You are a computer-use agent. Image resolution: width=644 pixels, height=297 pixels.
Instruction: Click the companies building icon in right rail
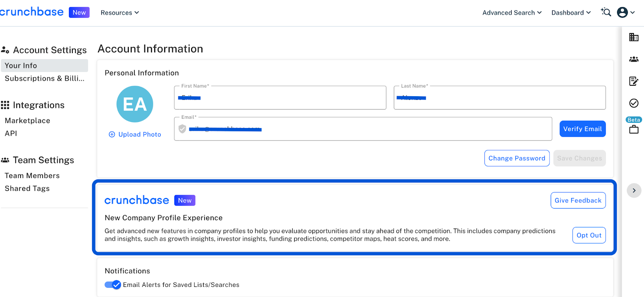click(x=634, y=37)
